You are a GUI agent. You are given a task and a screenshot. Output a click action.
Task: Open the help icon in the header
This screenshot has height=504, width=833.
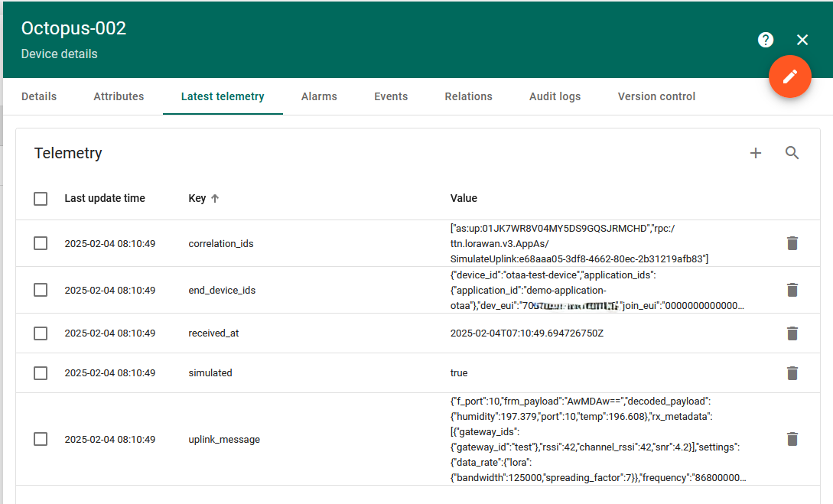pos(766,39)
